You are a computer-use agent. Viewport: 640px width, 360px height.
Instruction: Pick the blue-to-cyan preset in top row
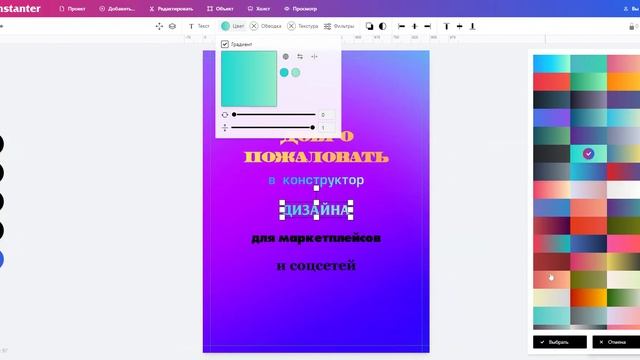point(551,64)
